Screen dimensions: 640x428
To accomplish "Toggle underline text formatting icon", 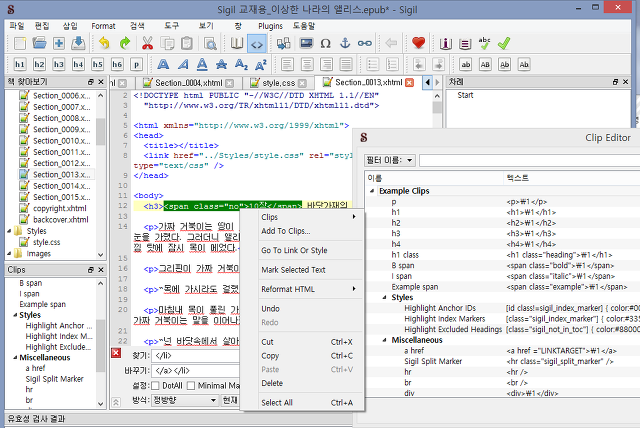I will (x=202, y=64).
